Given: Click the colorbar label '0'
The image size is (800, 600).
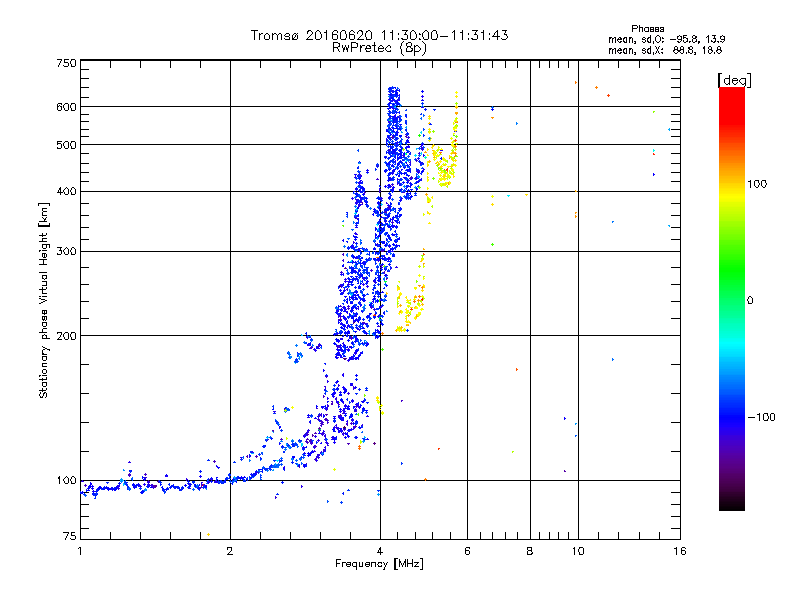Looking at the screenshot, I should (750, 301).
